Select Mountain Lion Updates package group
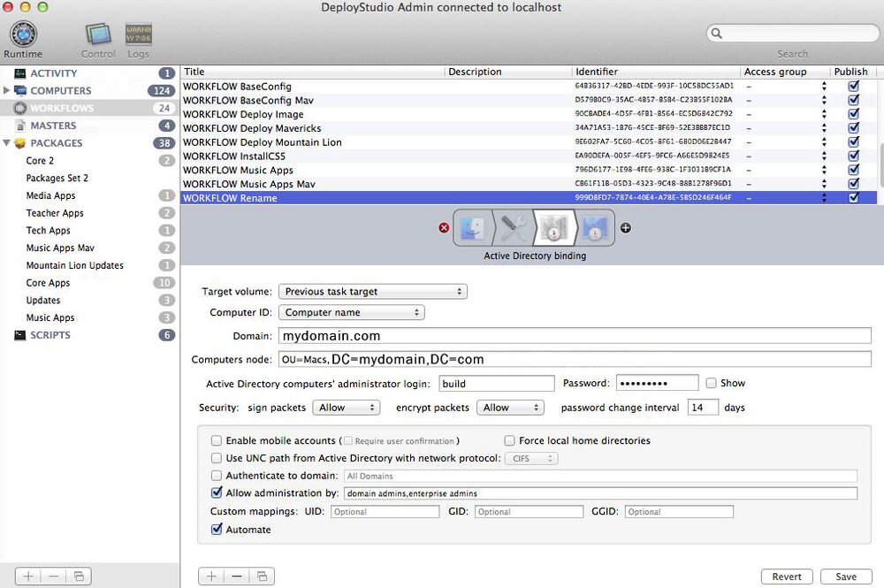The width and height of the screenshot is (884, 588). point(74,265)
